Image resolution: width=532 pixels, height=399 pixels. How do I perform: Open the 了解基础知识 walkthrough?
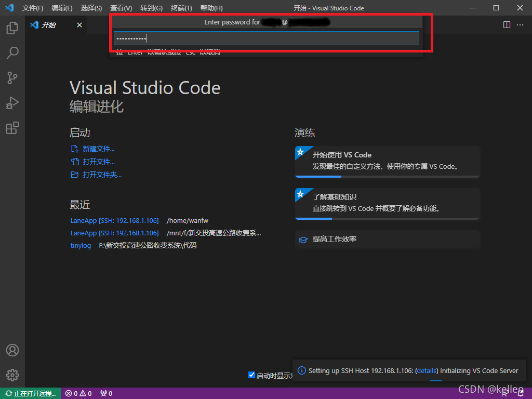[388, 204]
